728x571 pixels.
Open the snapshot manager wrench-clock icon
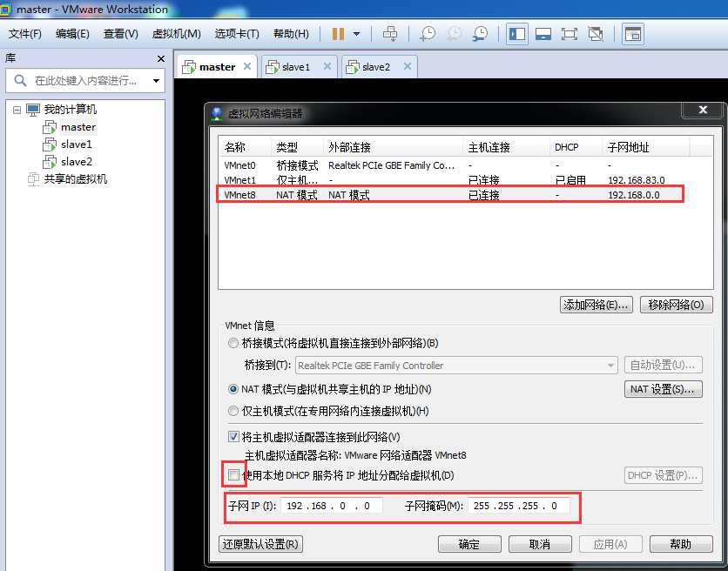tap(480, 34)
